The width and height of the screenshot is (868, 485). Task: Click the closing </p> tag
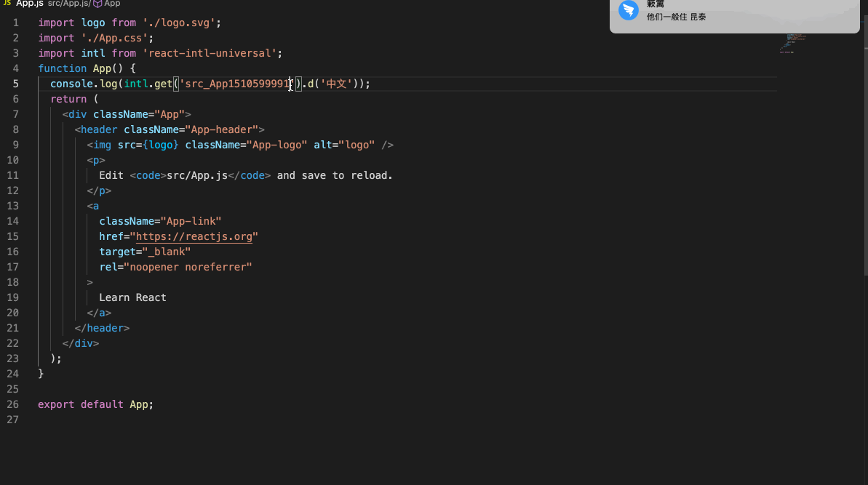coord(99,191)
